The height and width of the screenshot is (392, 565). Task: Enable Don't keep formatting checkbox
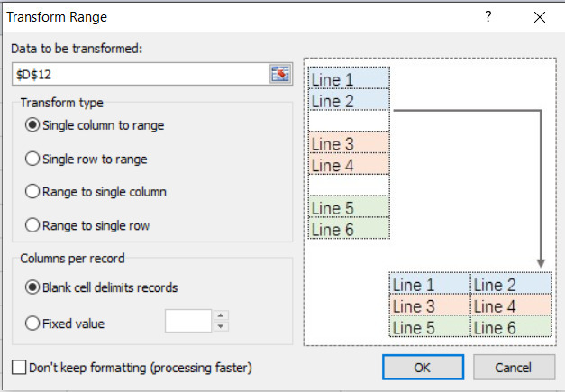click(19, 368)
